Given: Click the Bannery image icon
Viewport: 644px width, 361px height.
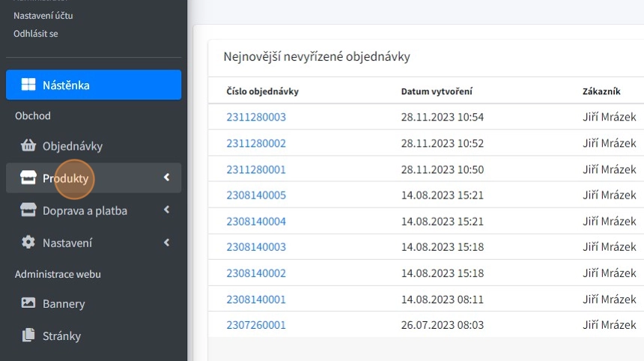Looking at the screenshot, I should pyautogui.click(x=28, y=303).
